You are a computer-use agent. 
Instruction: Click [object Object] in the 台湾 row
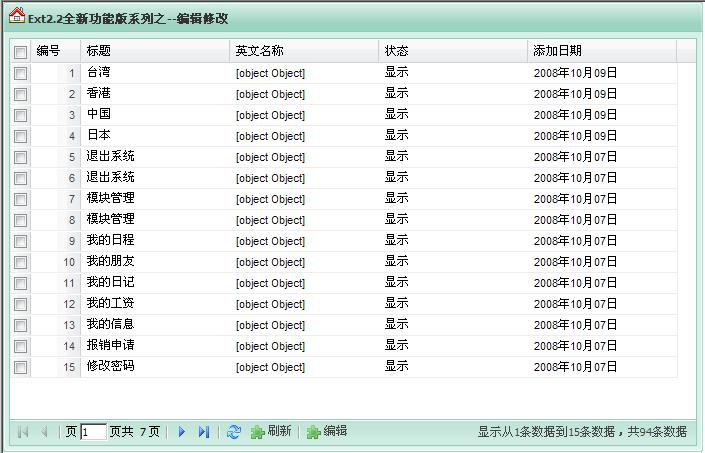270,73
